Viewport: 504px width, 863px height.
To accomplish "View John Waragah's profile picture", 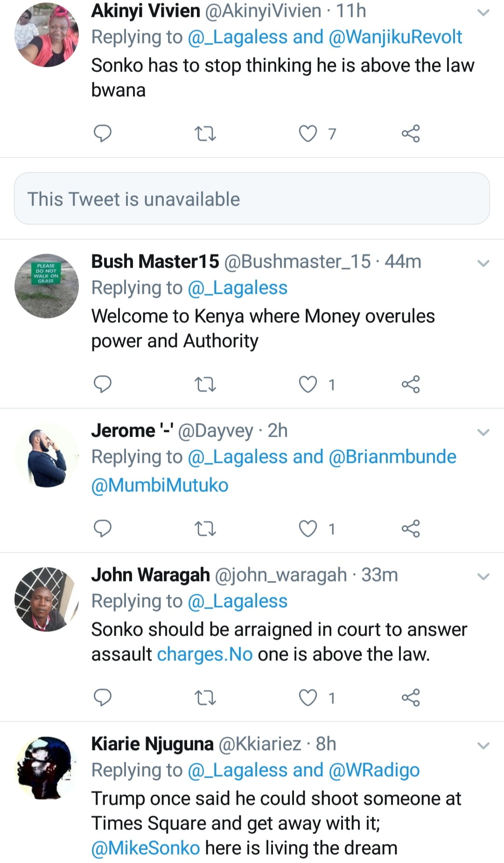I will (47, 600).
